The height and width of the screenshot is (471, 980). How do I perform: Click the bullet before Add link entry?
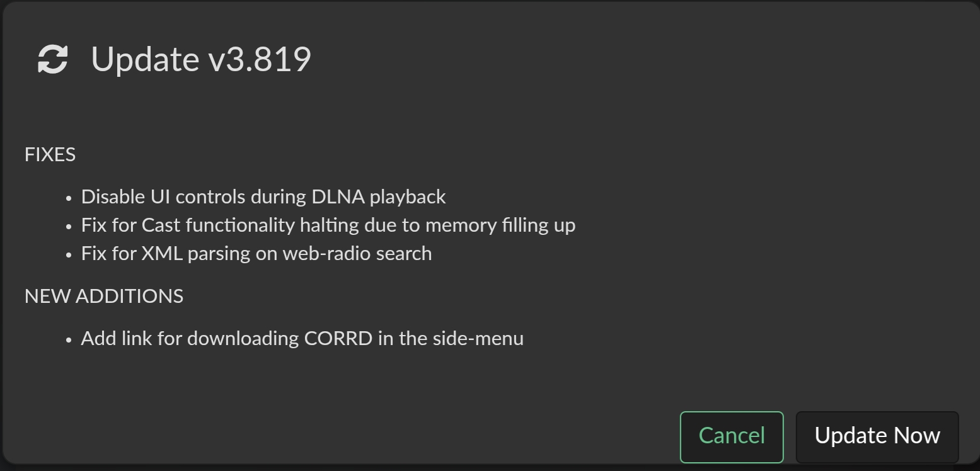(69, 340)
